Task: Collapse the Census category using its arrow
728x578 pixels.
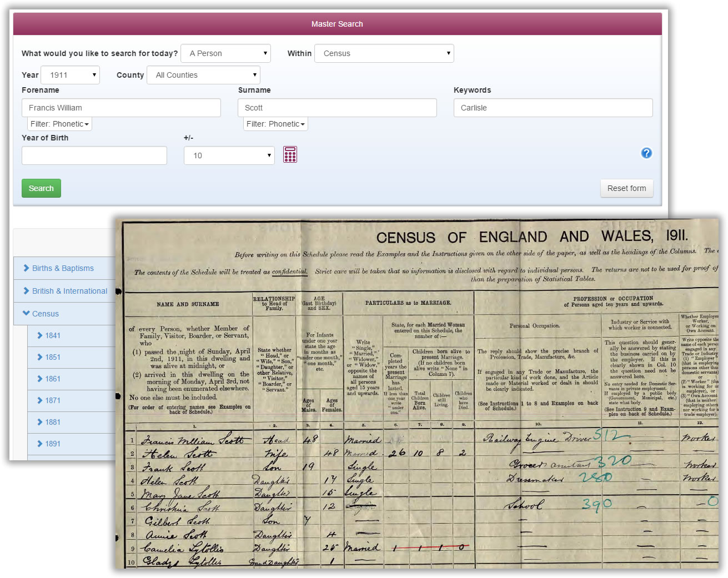Action: [x=26, y=314]
